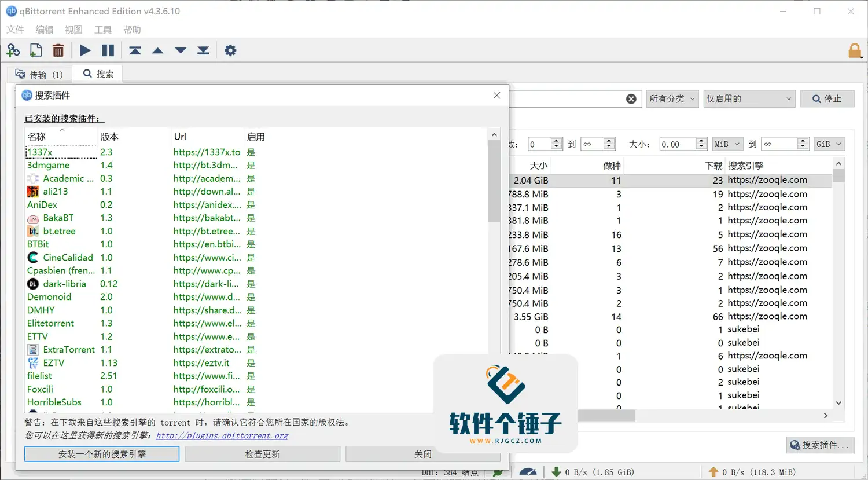Switch to the 传输 (1) tab
Viewport: 868px width, 480px height.
pyautogui.click(x=39, y=74)
